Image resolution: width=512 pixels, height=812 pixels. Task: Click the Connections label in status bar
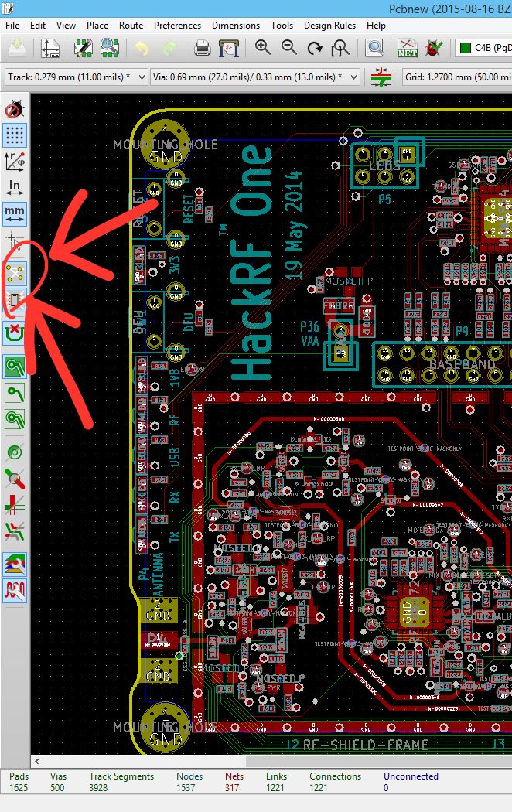coord(336,776)
